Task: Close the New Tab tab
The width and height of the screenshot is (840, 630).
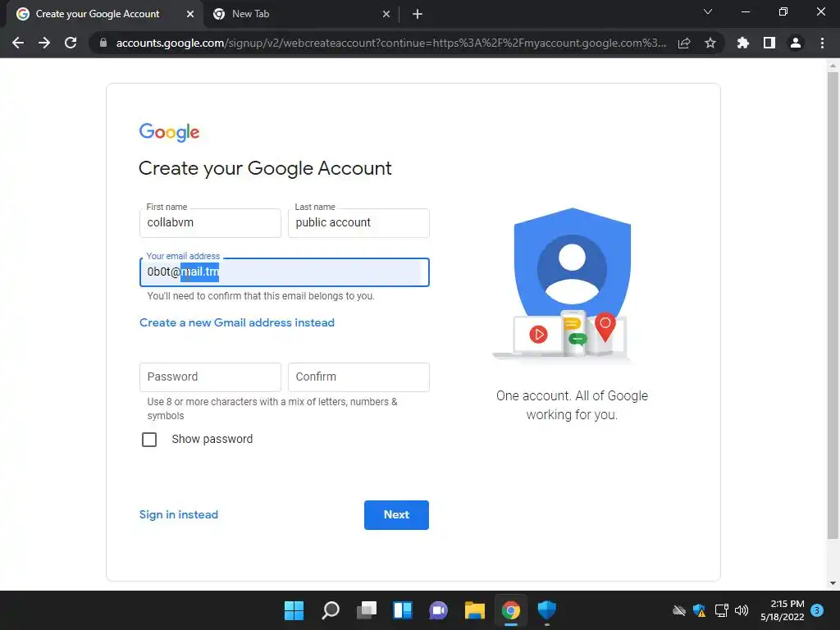Action: pos(386,14)
